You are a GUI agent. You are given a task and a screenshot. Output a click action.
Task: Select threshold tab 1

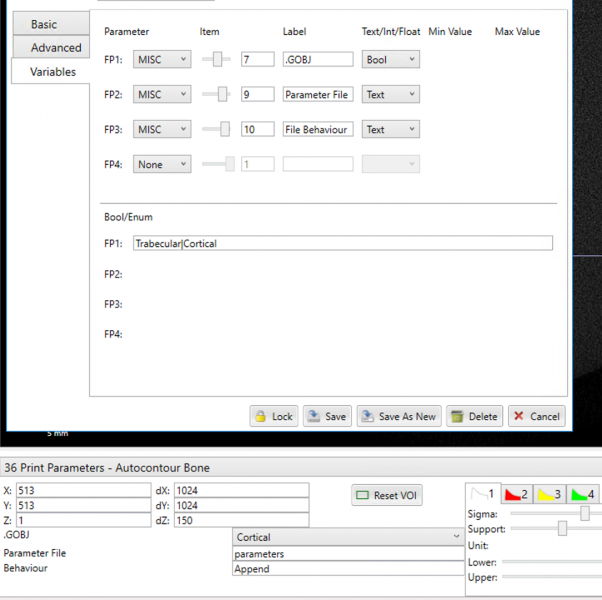(483, 494)
